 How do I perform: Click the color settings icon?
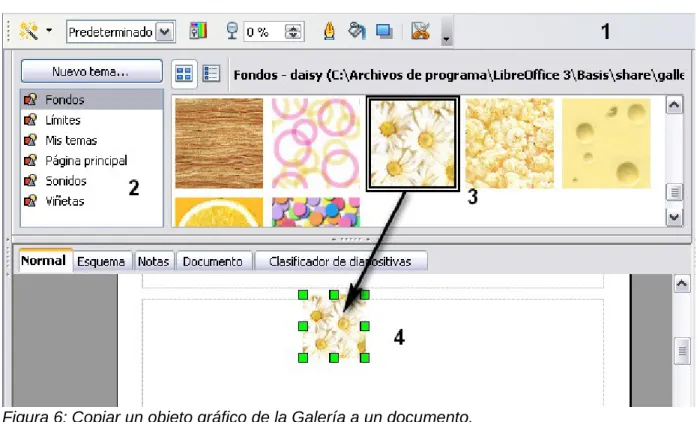198,31
